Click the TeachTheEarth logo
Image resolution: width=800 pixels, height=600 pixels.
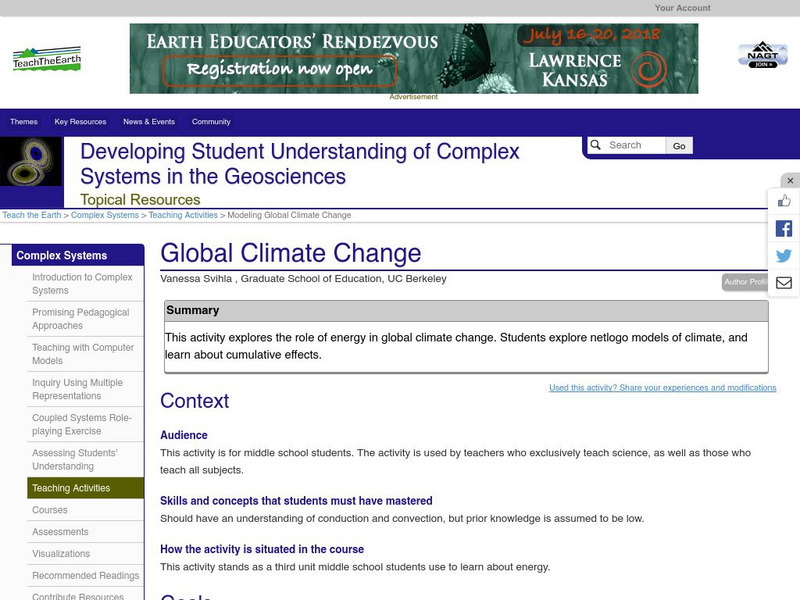[47, 59]
